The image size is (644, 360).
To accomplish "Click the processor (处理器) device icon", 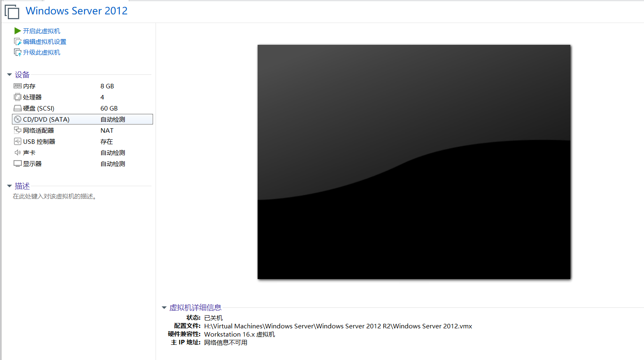I will coord(18,97).
